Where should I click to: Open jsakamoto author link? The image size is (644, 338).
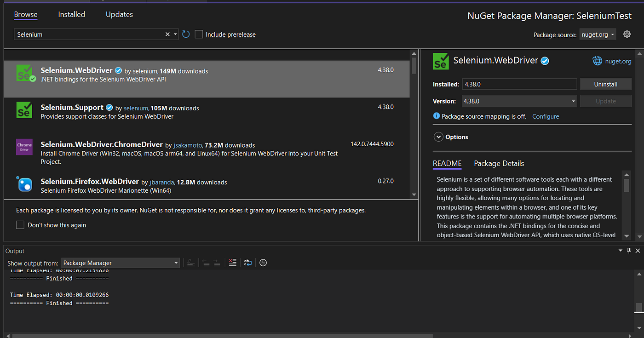[x=188, y=145]
